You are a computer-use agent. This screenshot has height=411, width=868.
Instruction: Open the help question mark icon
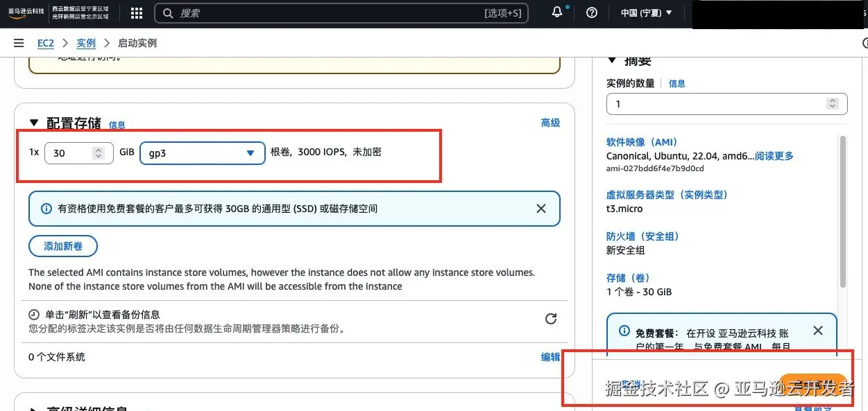coord(592,12)
